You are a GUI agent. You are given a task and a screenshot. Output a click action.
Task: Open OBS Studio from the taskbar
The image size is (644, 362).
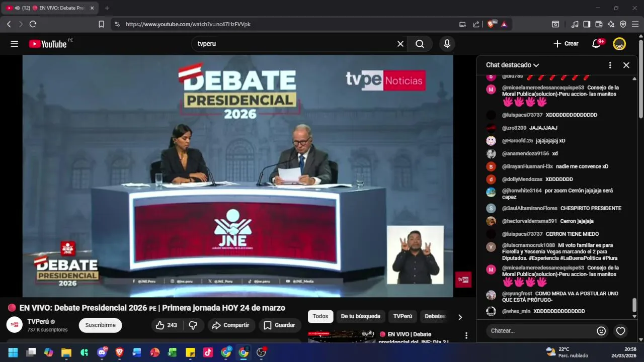[x=261, y=352]
